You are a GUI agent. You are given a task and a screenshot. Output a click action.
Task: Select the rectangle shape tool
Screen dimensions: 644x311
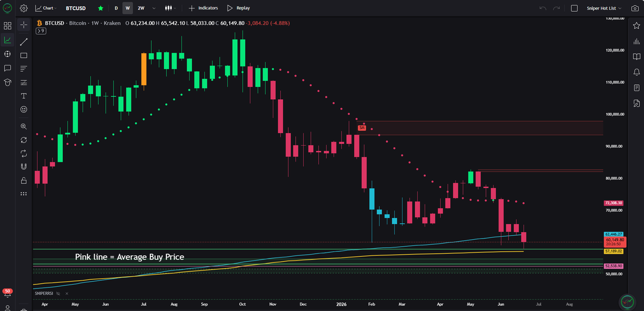click(x=24, y=55)
